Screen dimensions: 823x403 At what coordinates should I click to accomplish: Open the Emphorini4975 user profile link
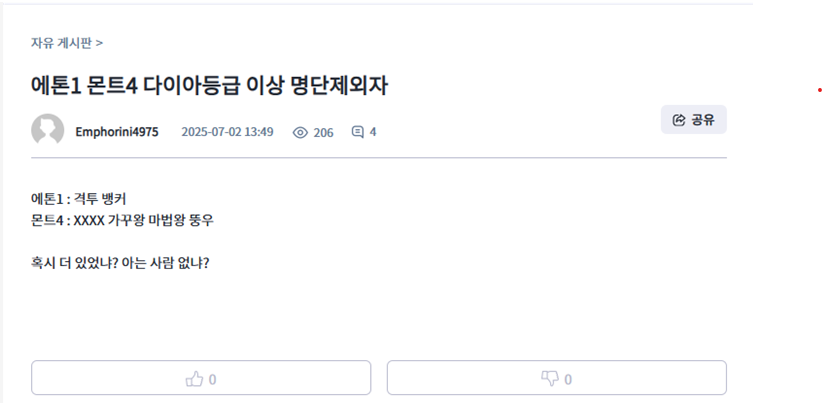(x=116, y=132)
